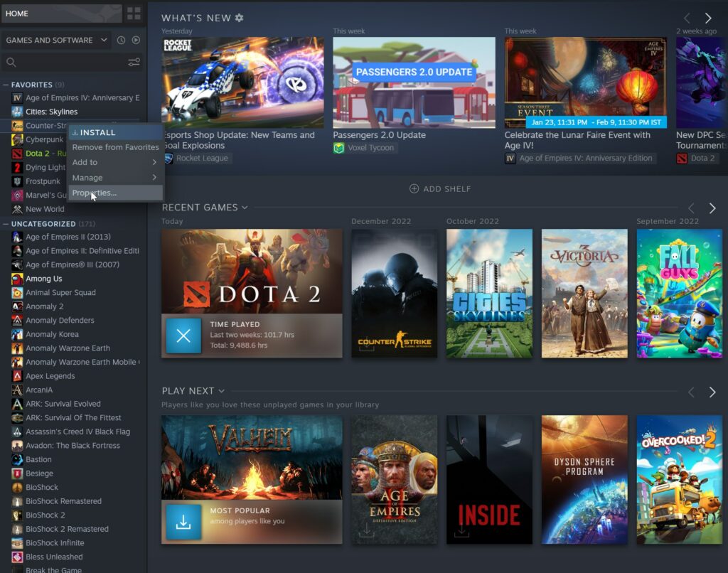This screenshot has height=573, width=728.
Task: Choose Remove from Favorites menu entry
Action: (115, 147)
